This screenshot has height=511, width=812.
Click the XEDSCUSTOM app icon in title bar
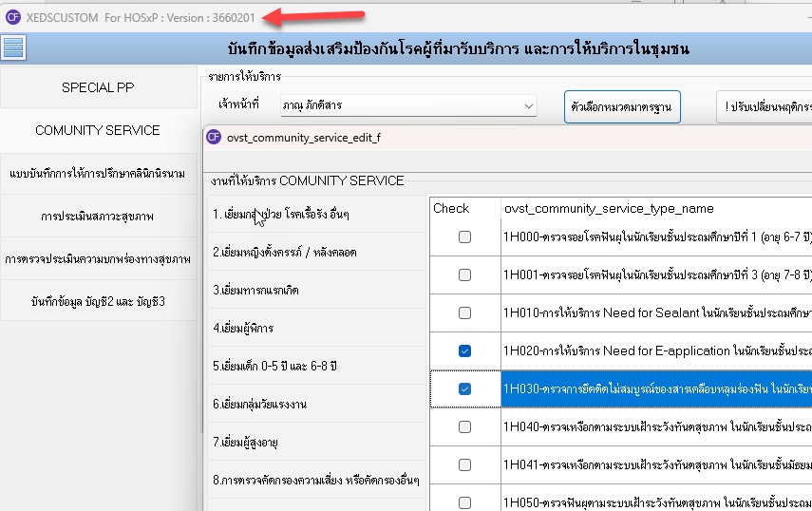13,17
